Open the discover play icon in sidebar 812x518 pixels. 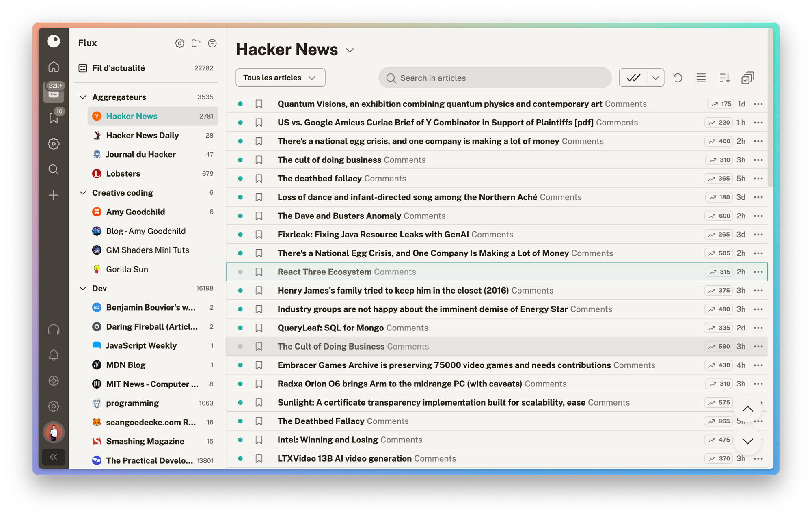[54, 144]
